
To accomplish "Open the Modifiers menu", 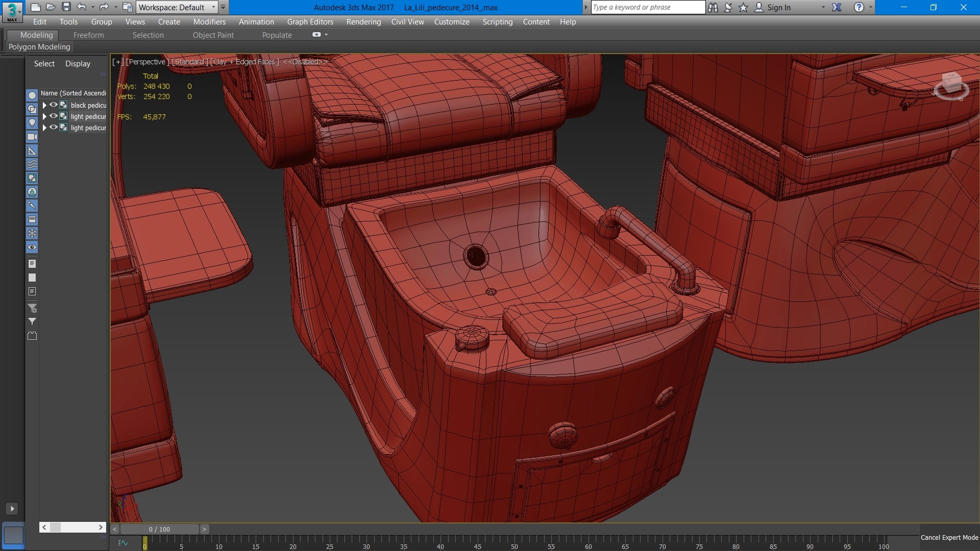I will point(209,21).
